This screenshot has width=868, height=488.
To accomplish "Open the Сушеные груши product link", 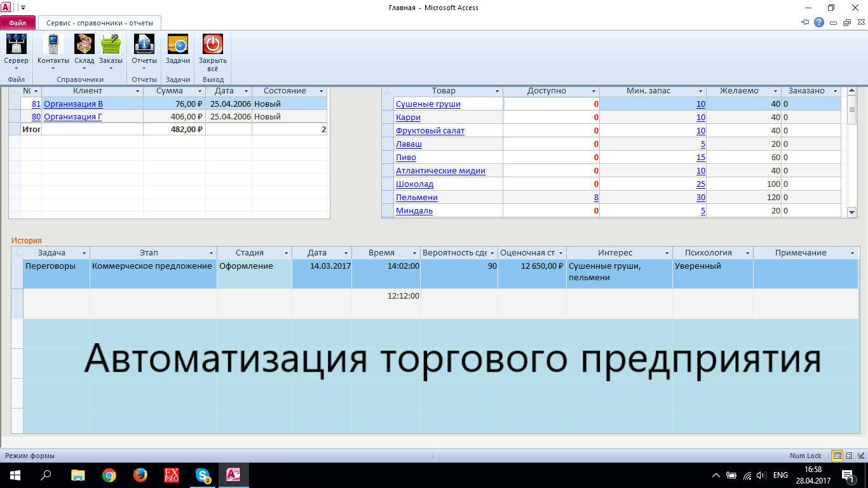I will click(x=428, y=104).
